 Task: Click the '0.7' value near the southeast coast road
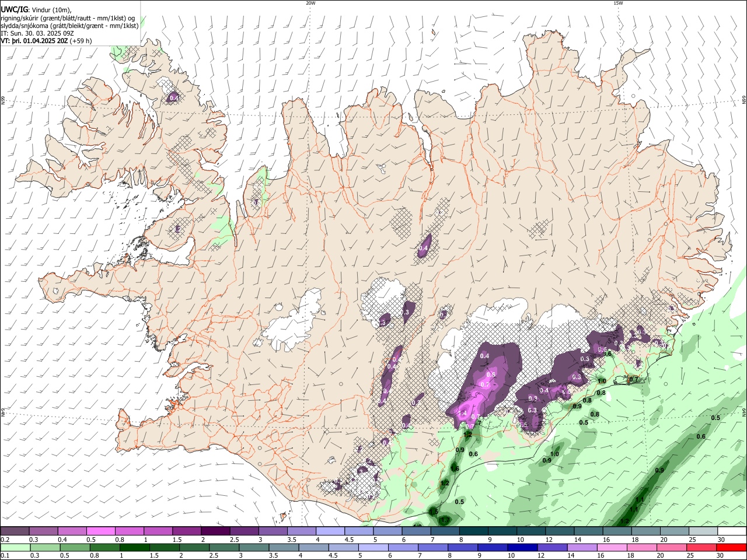tap(634, 379)
